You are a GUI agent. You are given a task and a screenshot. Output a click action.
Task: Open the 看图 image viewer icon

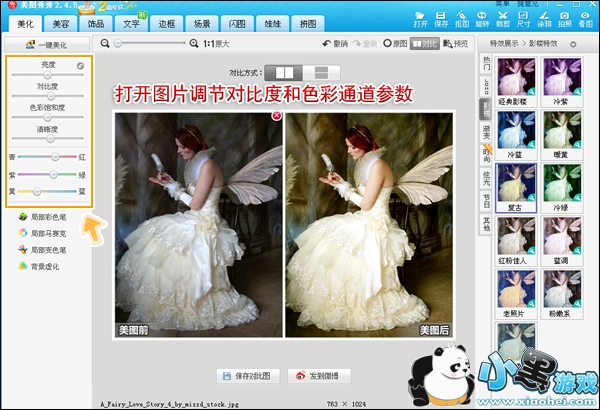click(585, 19)
